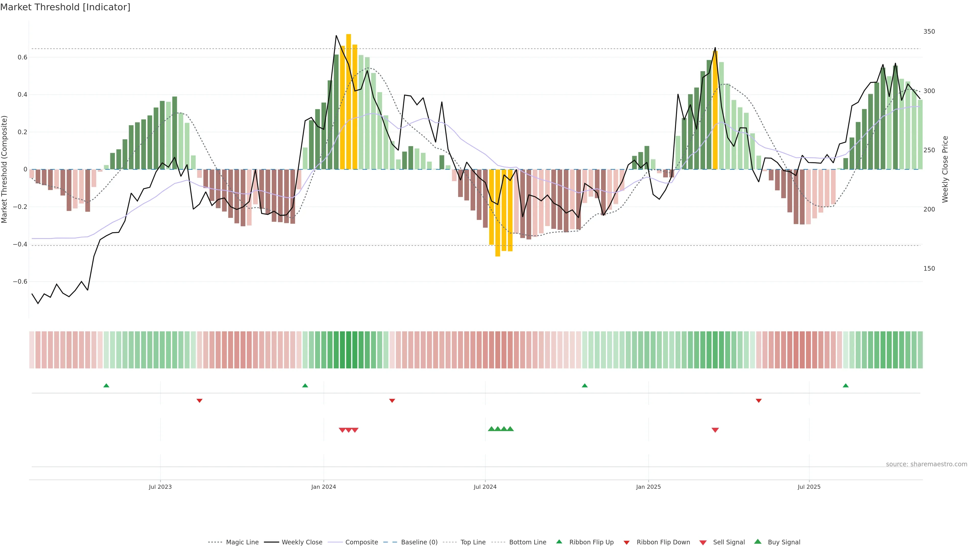Click the Buy Signal legend marker icon
Viewport: 980px width, 551px height.
click(757, 542)
